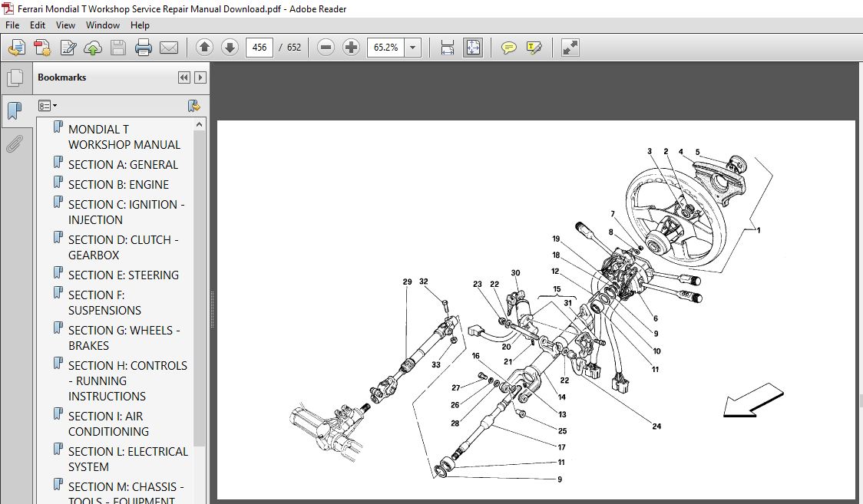This screenshot has width=863, height=504.
Task: Open SECTION I: AIR CONDITIONING bookmark
Action: pyautogui.click(x=108, y=423)
